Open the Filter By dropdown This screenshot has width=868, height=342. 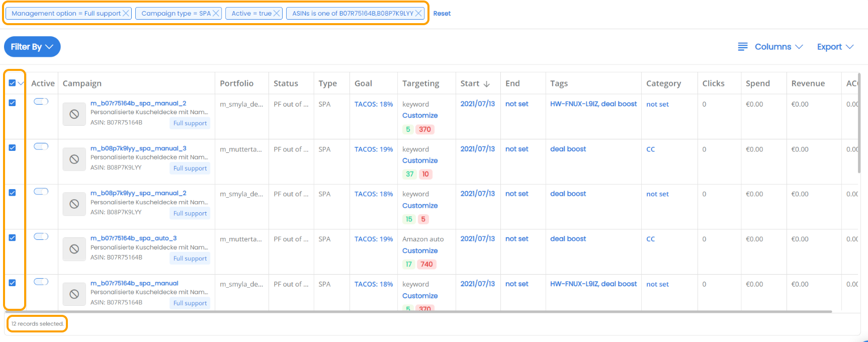[x=32, y=47]
